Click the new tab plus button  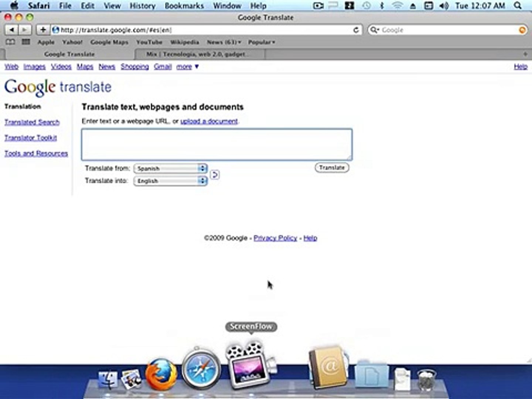[x=525, y=54]
